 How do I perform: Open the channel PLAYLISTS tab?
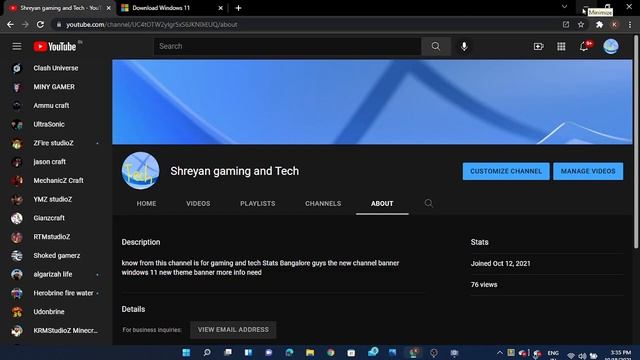(x=258, y=203)
